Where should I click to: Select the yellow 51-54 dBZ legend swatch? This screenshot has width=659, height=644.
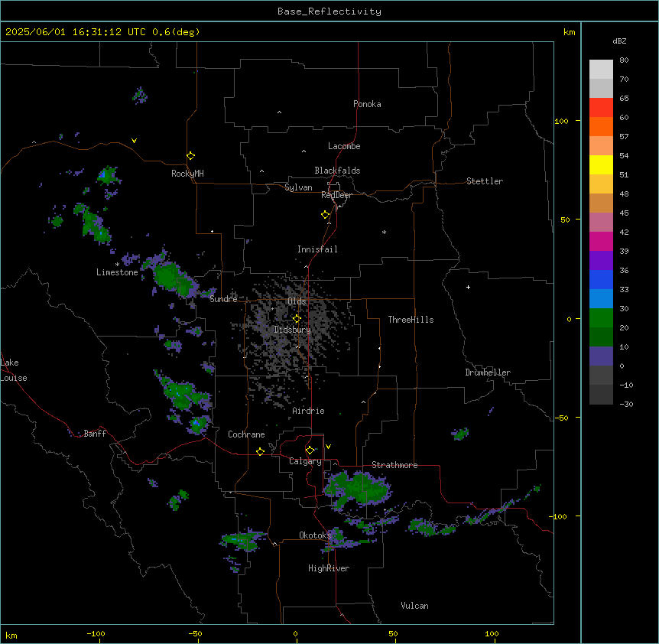point(601,164)
